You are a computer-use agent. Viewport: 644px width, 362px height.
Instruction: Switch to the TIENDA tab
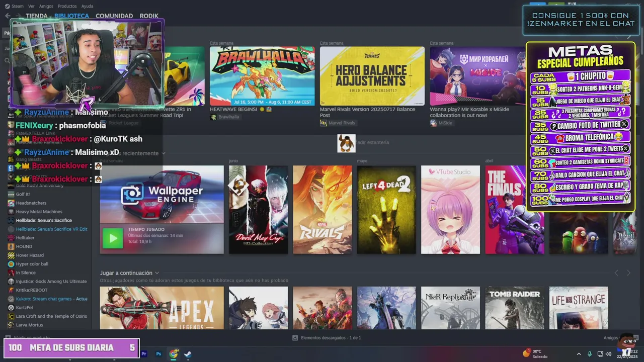(37, 16)
